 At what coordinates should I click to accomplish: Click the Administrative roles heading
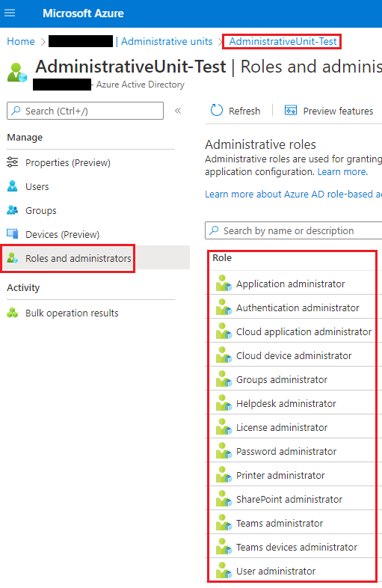pyautogui.click(x=261, y=144)
